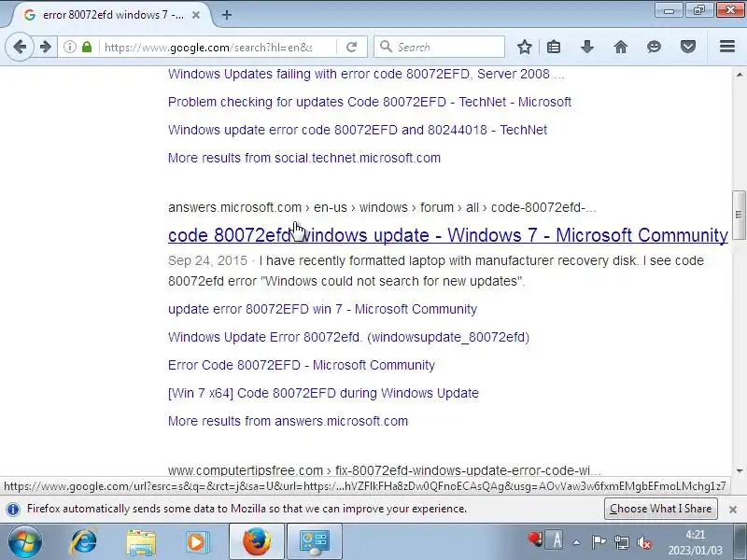Select the Firefox taskbar button
This screenshot has width=747, height=560.
257,541
